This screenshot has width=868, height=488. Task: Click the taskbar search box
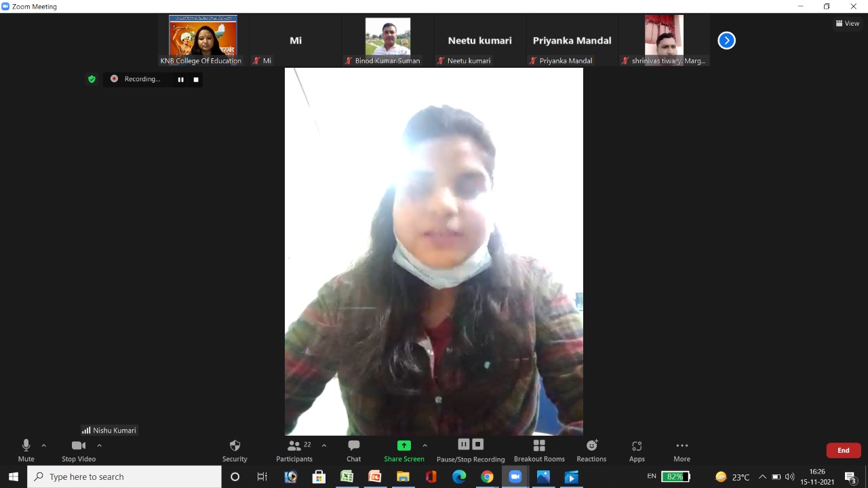point(125,477)
